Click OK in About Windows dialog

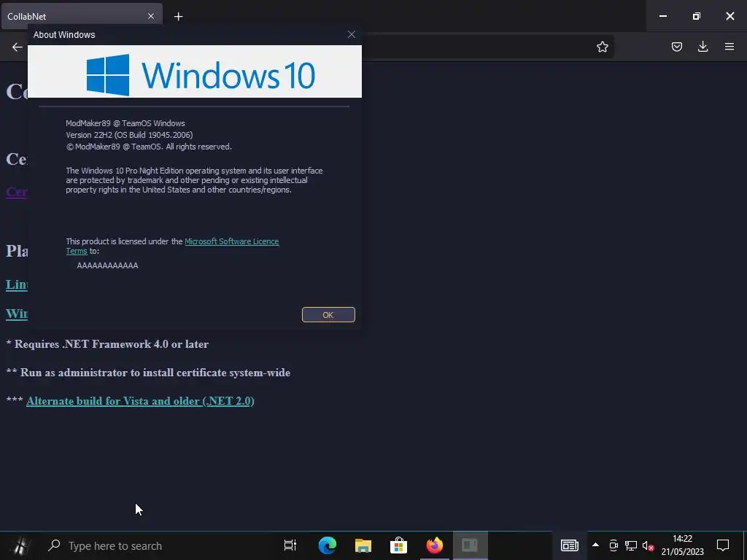click(x=328, y=315)
